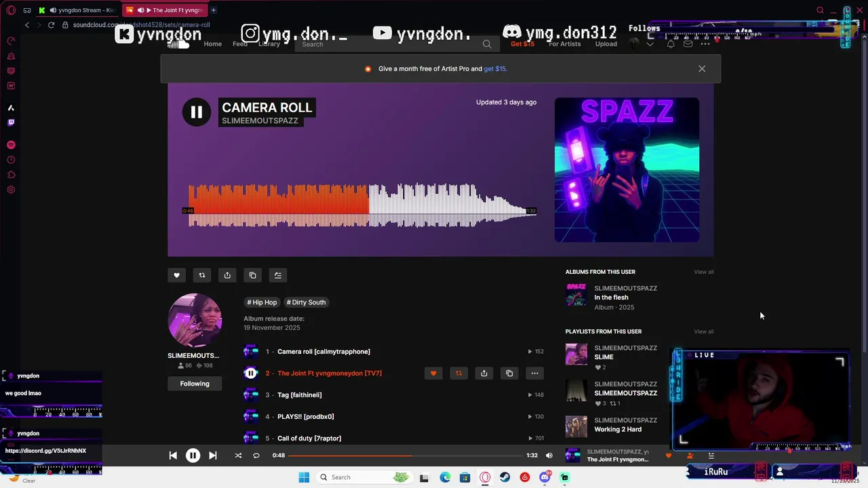
Task: Copy link of The Joint track row
Action: [509, 373]
